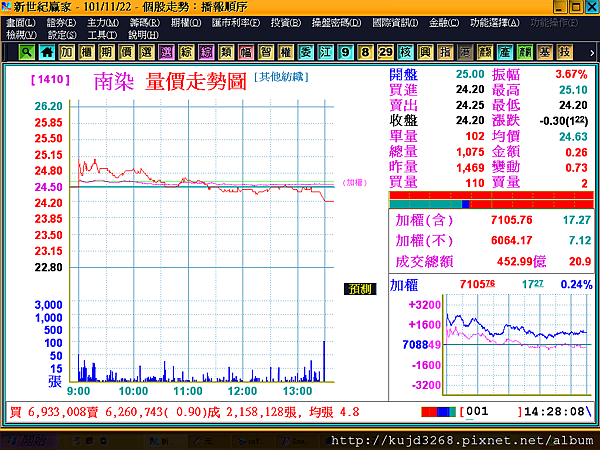The height and width of the screenshot is (450, 600).
Task: Click the clock reading 14:28:08
Action: [x=554, y=412]
